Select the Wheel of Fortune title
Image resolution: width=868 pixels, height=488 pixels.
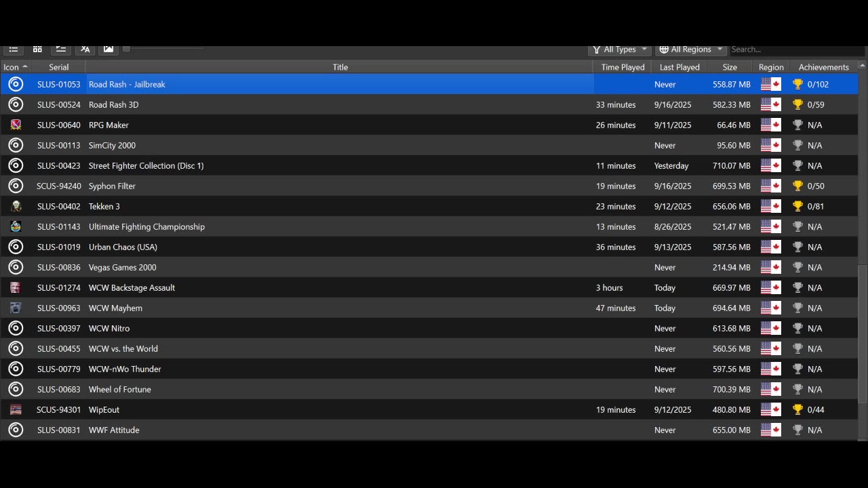coord(119,389)
